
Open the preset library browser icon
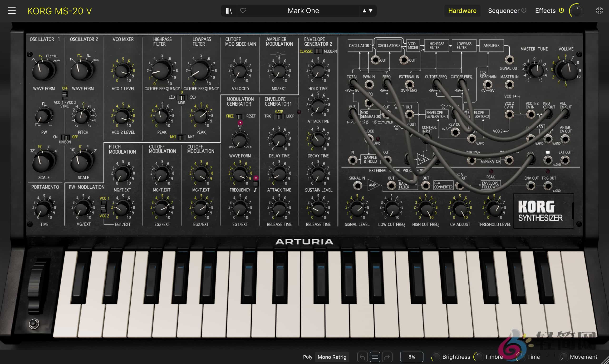228,10
